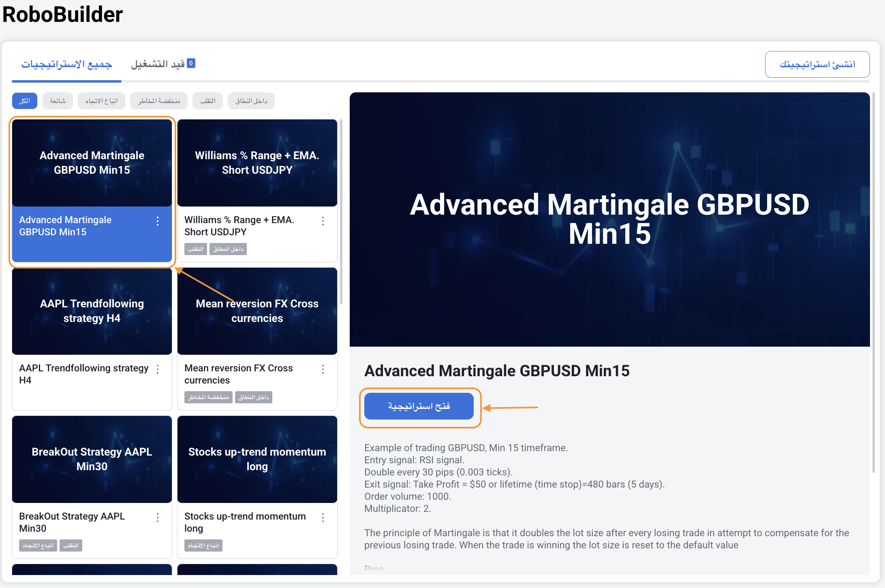Toggle the 'التقلب' volatility filter chip
The width and height of the screenshot is (885, 588).
[207, 101]
